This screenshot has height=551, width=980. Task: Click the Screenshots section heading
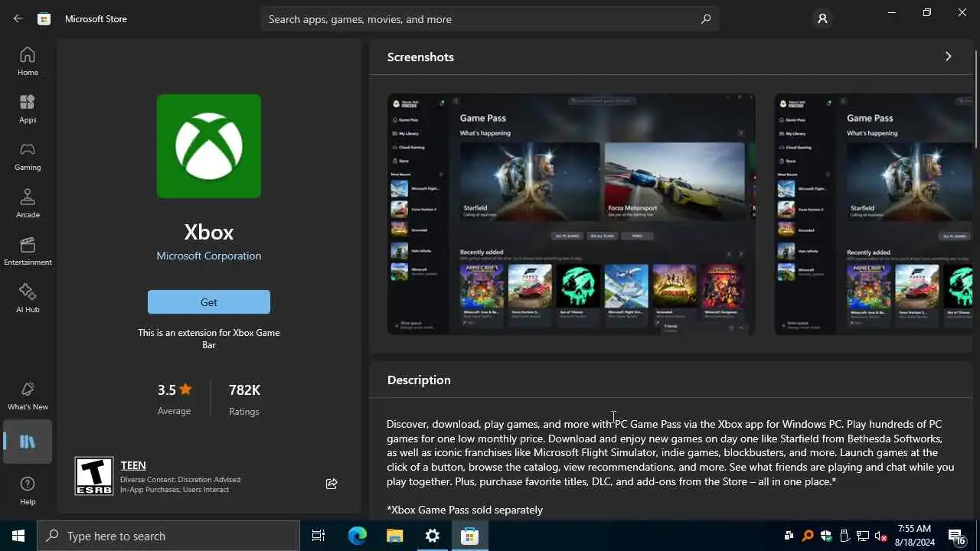point(420,57)
